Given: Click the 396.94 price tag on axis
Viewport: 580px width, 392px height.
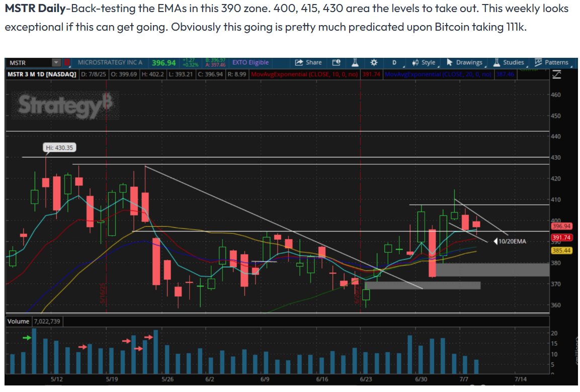Looking at the screenshot, I should click(561, 226).
